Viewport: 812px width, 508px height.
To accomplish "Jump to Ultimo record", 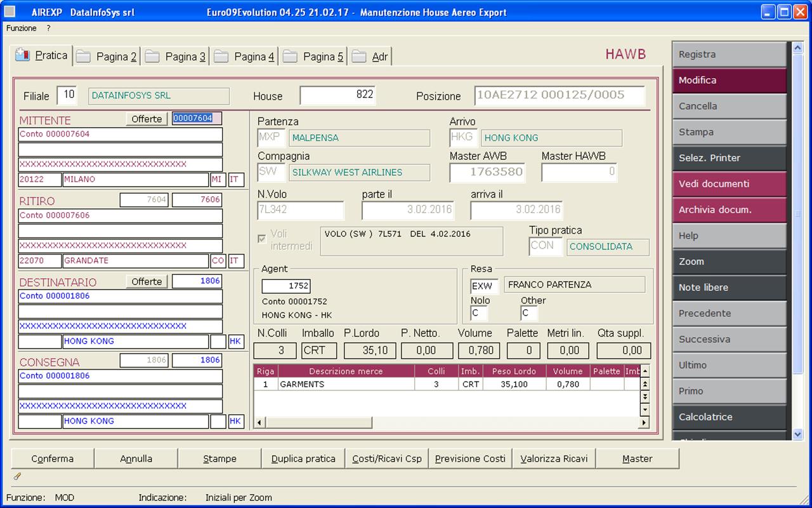I will point(730,366).
